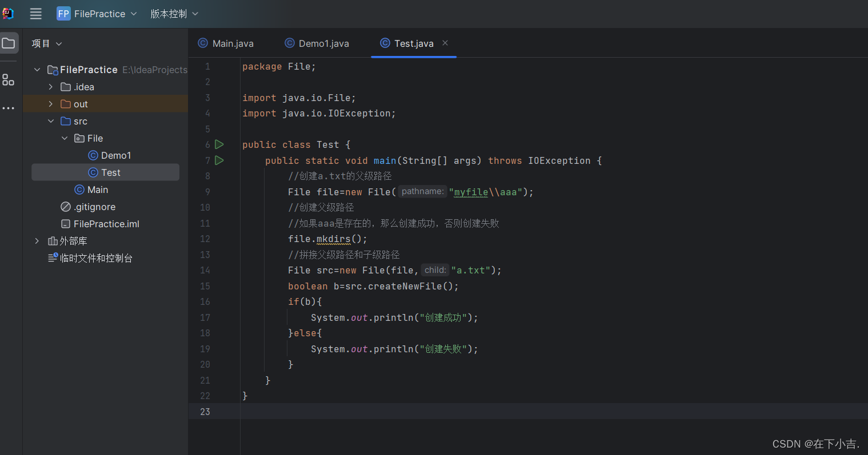Viewport: 868px width, 455px height.
Task: Select Demo1 class in project tree
Action: (x=110, y=155)
